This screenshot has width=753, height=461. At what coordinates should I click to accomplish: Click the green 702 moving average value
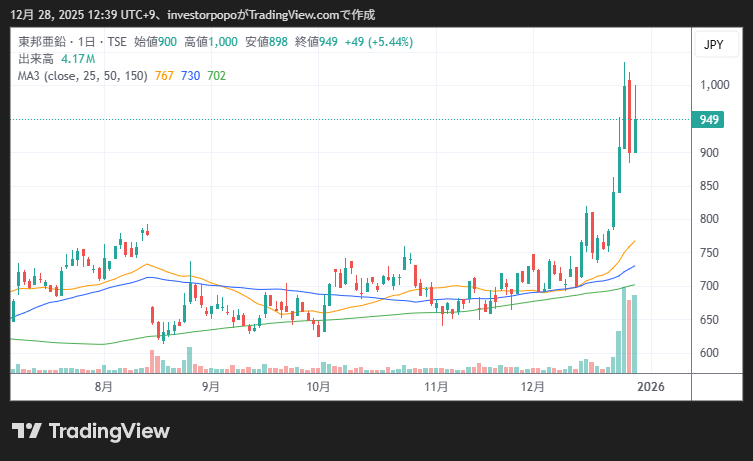(x=216, y=76)
